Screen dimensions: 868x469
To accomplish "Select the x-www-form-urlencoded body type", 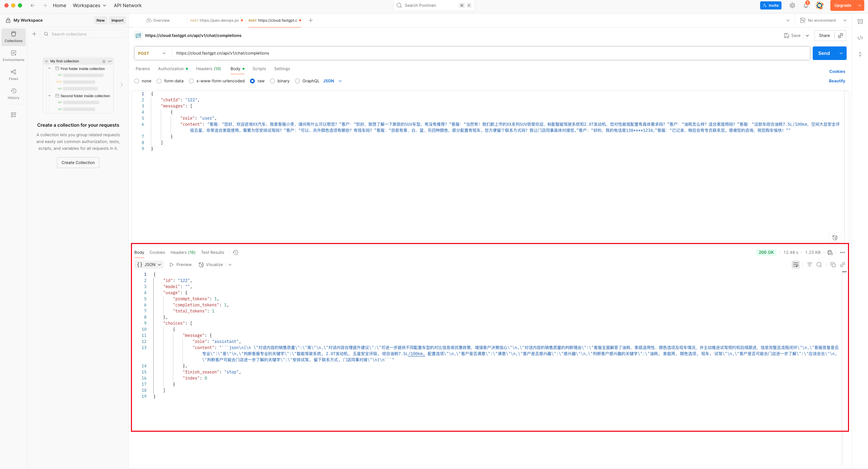I will [x=191, y=81].
